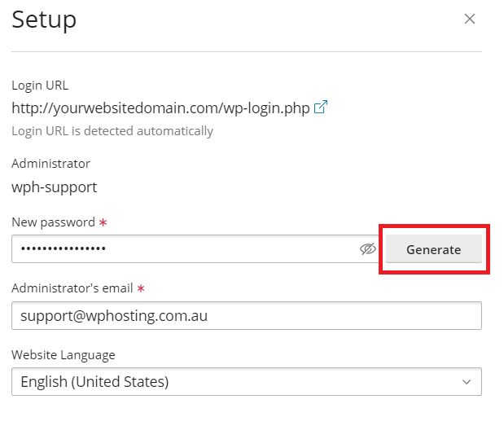The width and height of the screenshot is (504, 426).
Task: Click the New password label
Action: (x=53, y=222)
